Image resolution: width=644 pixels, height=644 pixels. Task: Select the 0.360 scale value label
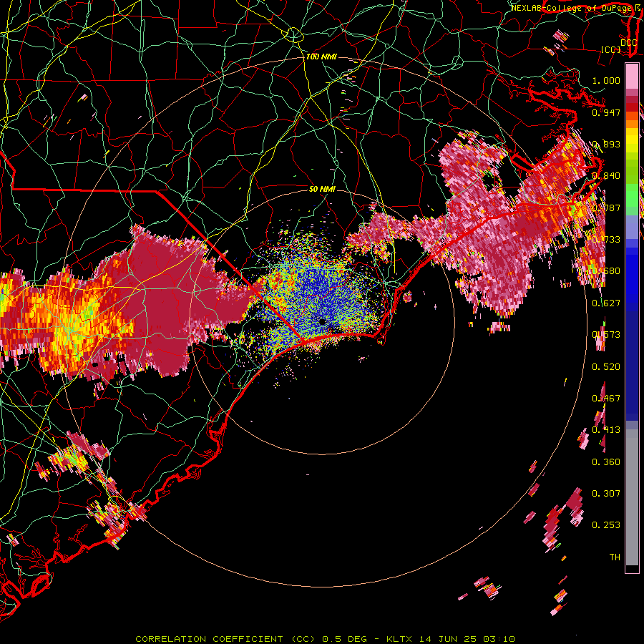click(606, 462)
